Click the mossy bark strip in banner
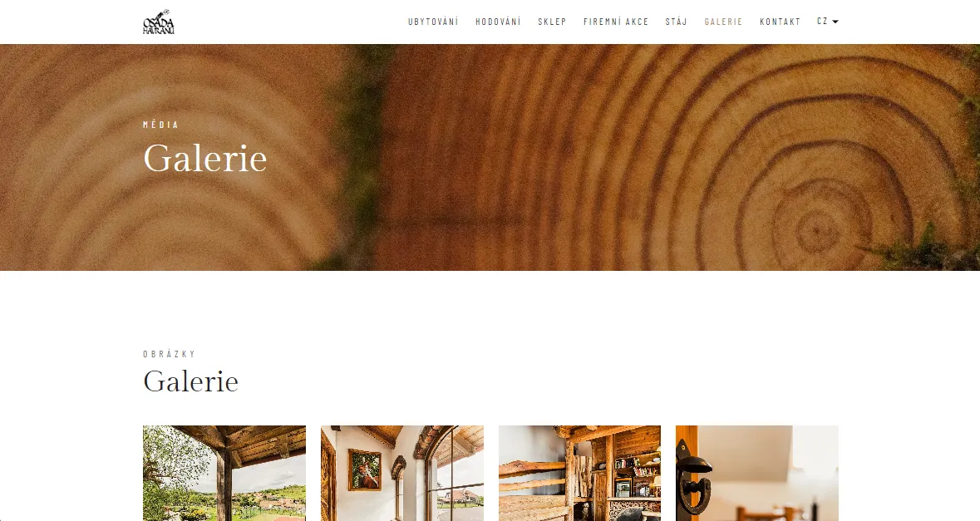Viewport: 980px width, 521px height. point(362,156)
